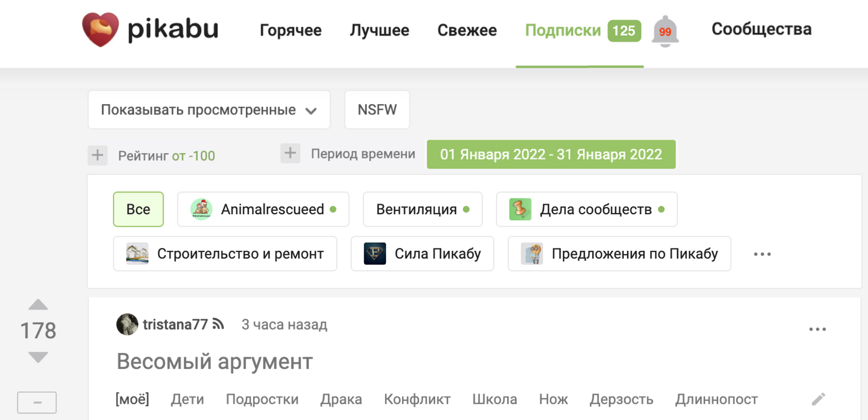
Task: Toggle the rating filter plus box
Action: 97,155
